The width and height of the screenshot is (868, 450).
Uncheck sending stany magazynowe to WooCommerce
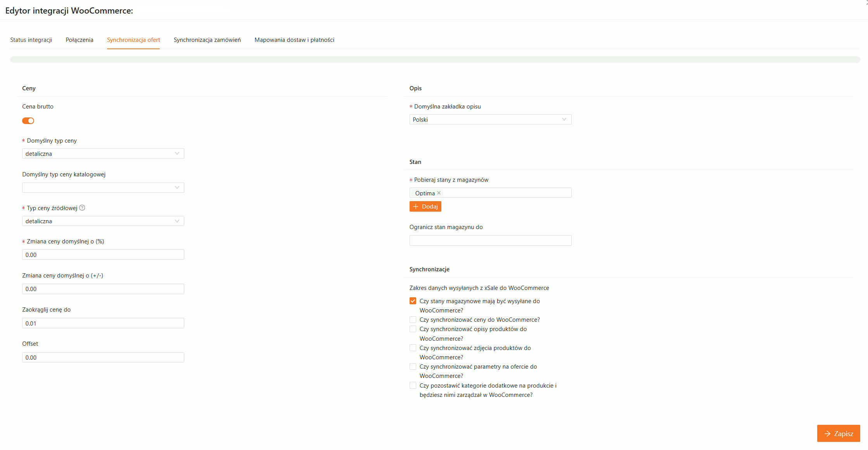click(413, 301)
